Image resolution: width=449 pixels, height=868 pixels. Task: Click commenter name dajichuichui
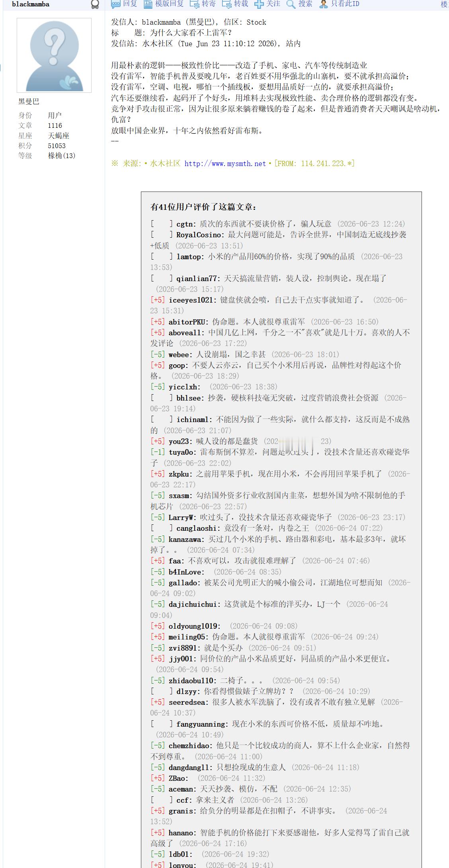coord(193,604)
